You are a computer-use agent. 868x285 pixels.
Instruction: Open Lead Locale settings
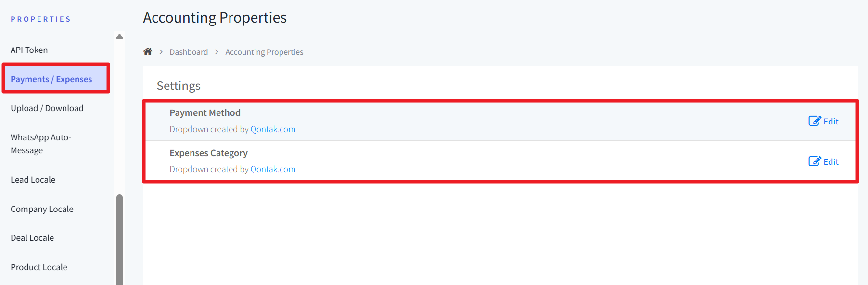33,180
